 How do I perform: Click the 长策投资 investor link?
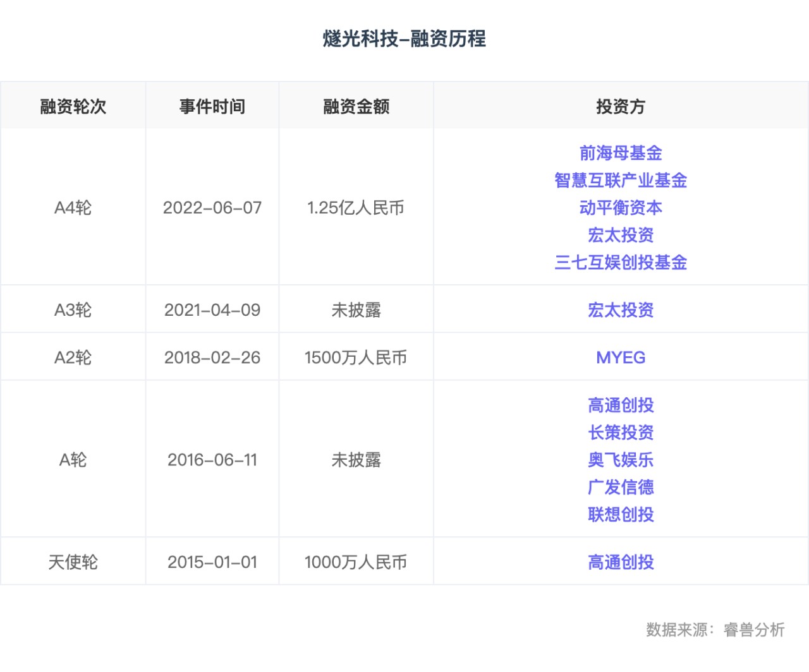pos(621,433)
